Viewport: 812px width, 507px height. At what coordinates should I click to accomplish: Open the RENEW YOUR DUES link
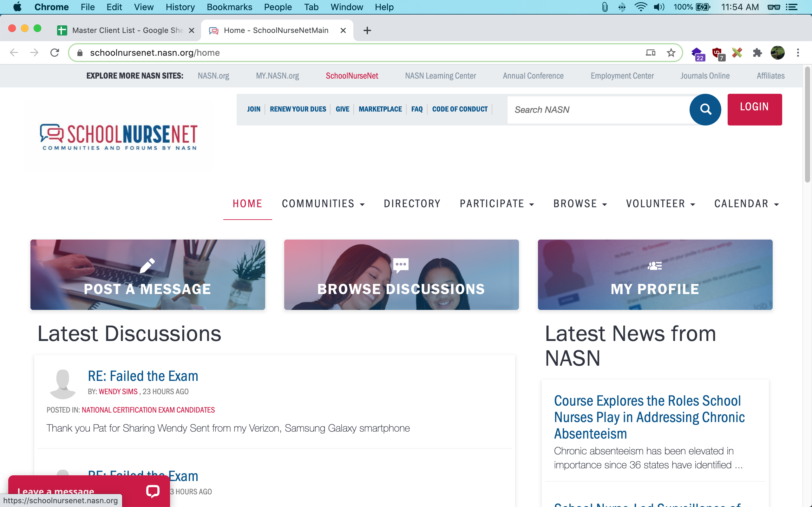pyautogui.click(x=298, y=109)
